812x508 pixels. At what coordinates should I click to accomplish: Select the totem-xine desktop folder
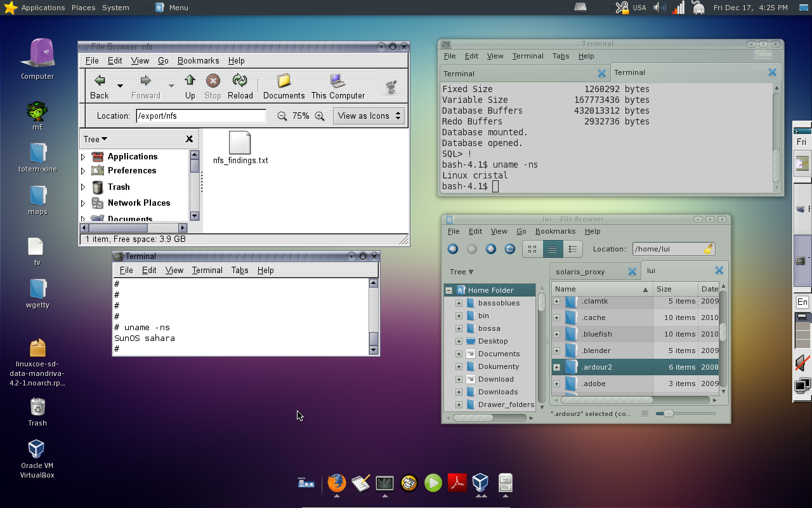(x=37, y=157)
